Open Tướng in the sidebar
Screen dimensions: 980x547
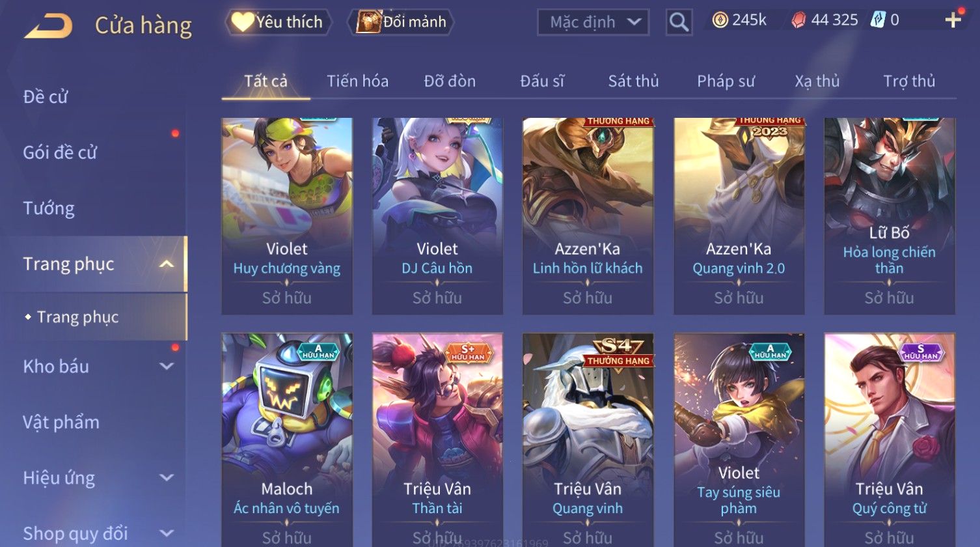coord(49,208)
